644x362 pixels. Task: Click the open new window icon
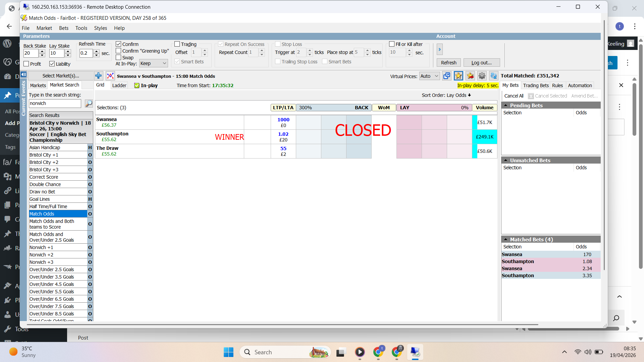(x=446, y=76)
